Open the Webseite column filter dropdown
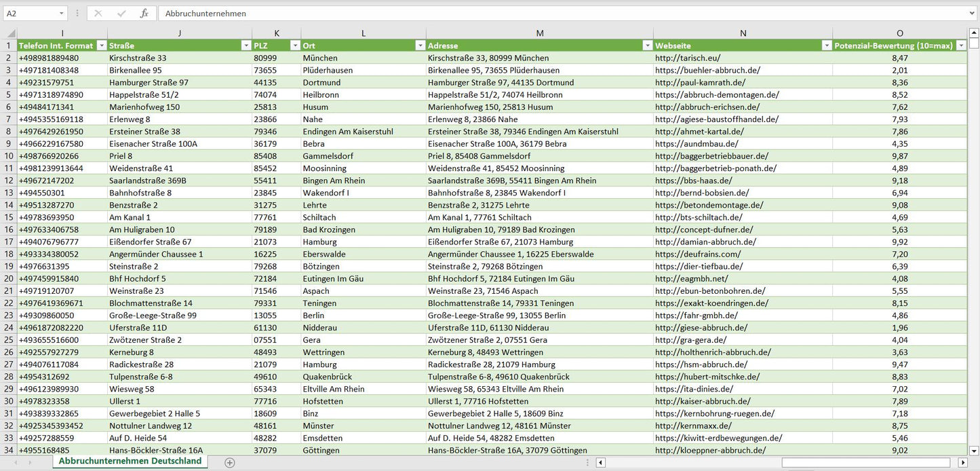The width and height of the screenshot is (980, 471). coord(827,45)
